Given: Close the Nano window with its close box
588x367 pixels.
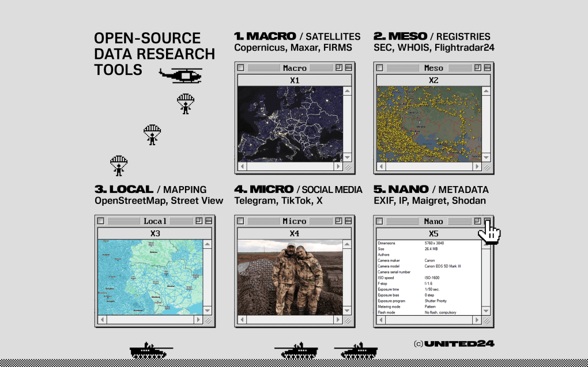Looking at the screenshot, I should [379, 221].
